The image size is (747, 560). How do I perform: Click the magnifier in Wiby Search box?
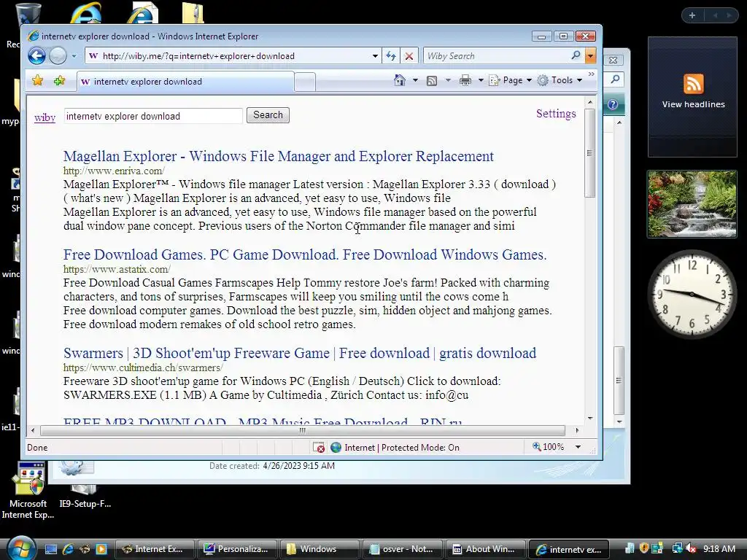pyautogui.click(x=576, y=55)
